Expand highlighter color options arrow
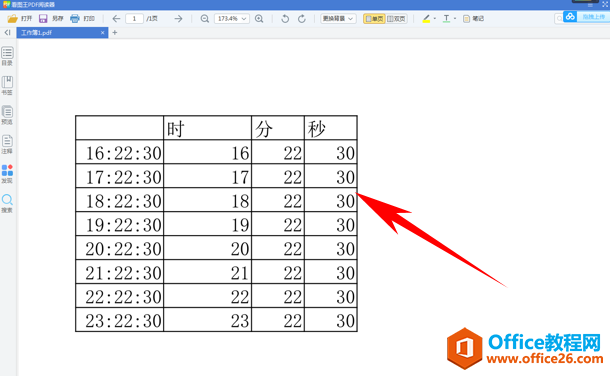 [435, 18]
